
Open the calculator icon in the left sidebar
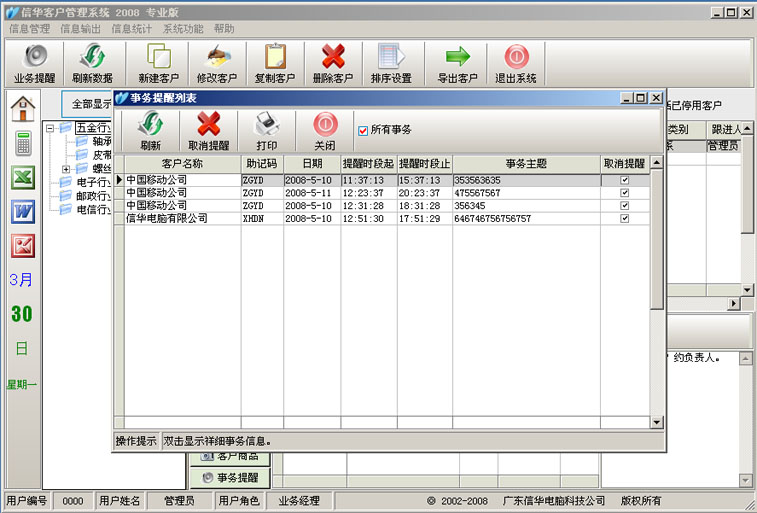(x=23, y=143)
